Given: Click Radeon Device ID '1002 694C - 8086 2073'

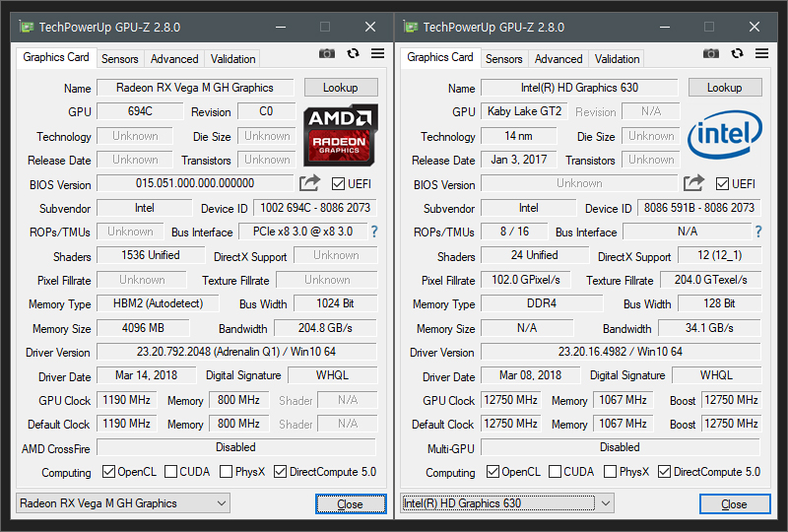Looking at the screenshot, I should point(315,208).
